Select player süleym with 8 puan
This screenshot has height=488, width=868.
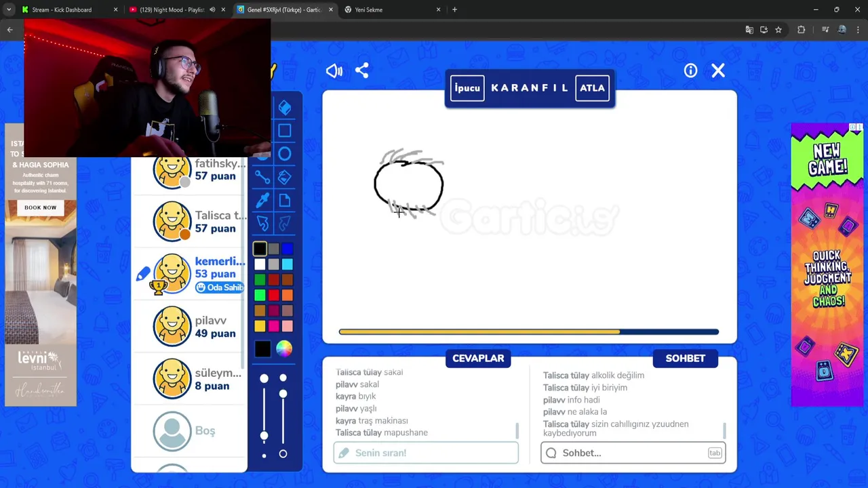190,379
